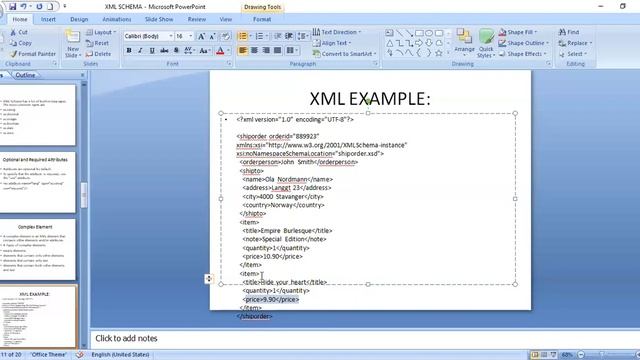Increase font size with Grow Font icon
The image size is (640, 360).
(x=201, y=36)
